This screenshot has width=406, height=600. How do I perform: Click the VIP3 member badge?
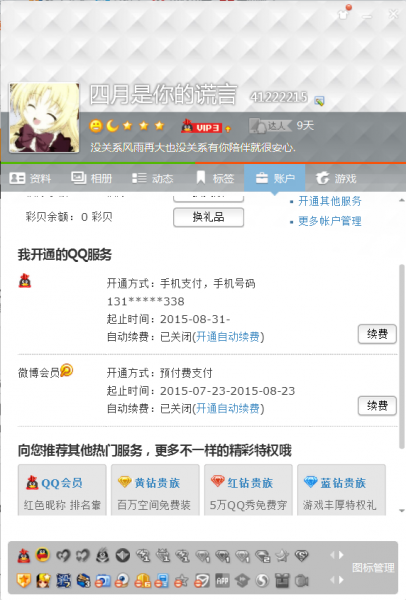202,126
